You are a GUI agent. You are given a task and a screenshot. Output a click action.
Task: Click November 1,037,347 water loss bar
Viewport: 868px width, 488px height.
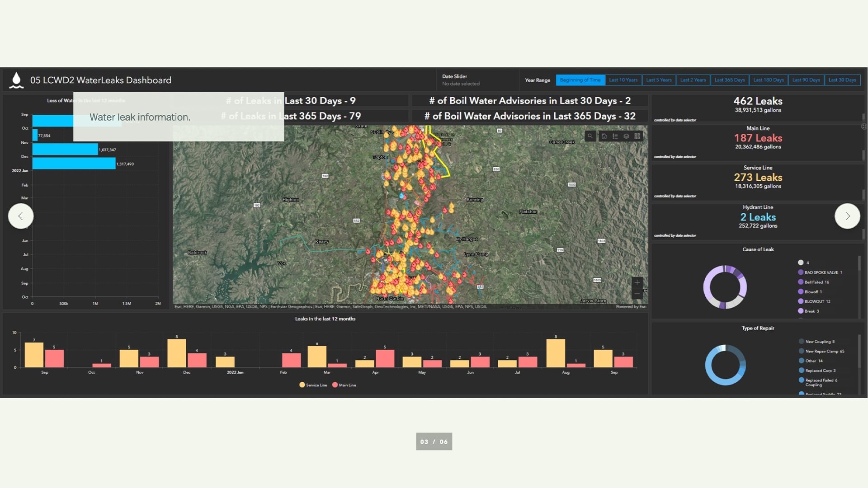tap(65, 149)
